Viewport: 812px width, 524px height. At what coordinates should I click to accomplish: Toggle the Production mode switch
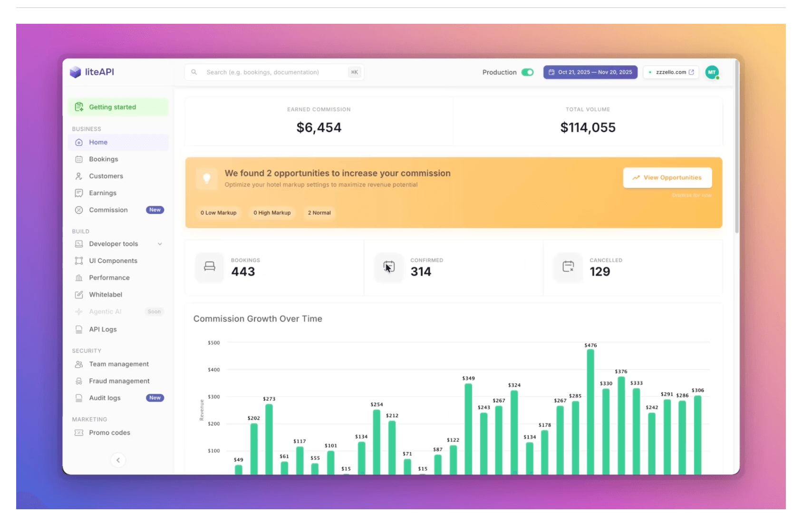(x=527, y=72)
